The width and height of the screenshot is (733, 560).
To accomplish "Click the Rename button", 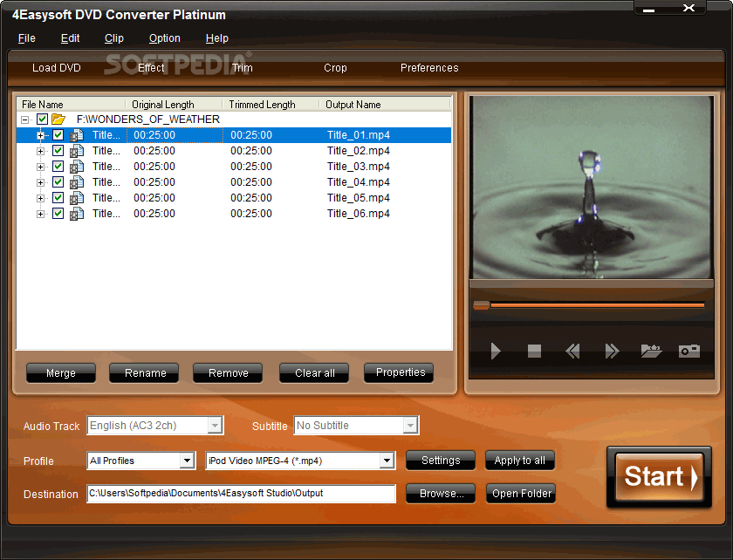I will click(145, 373).
